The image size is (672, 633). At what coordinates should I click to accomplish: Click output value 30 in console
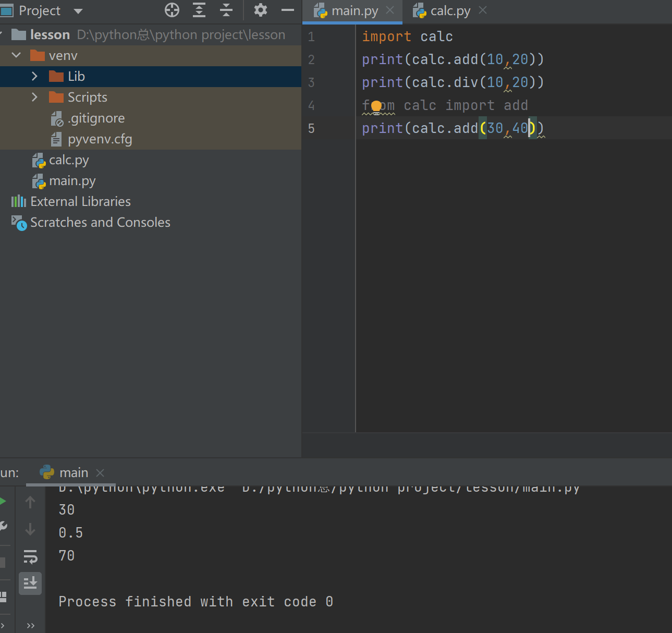(x=67, y=510)
